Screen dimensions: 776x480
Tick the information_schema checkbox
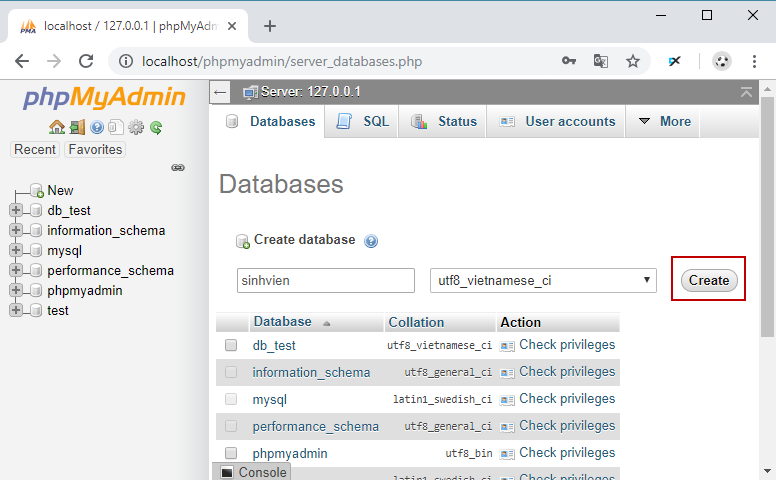pos(231,372)
